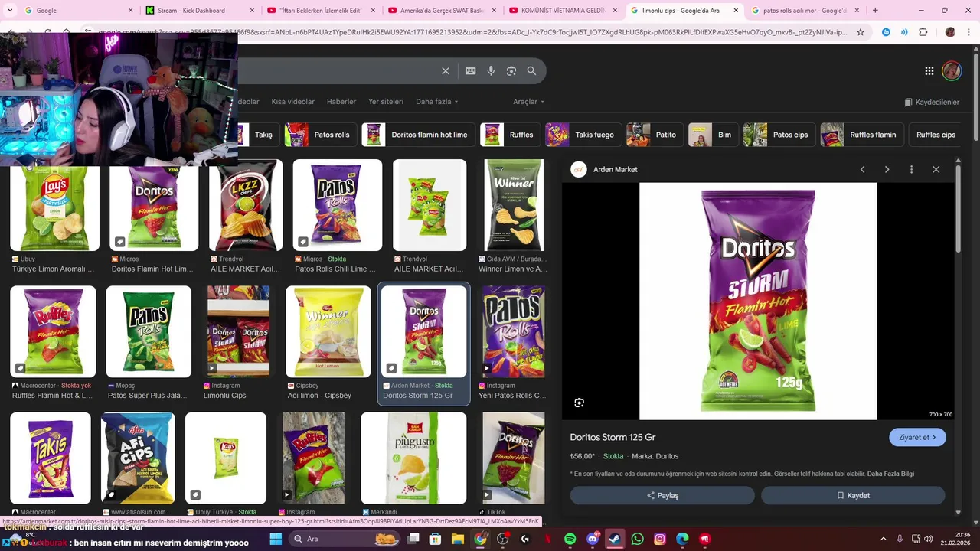980x551 pixels.
Task: Start voice search with the microphone icon
Action: click(x=491, y=71)
